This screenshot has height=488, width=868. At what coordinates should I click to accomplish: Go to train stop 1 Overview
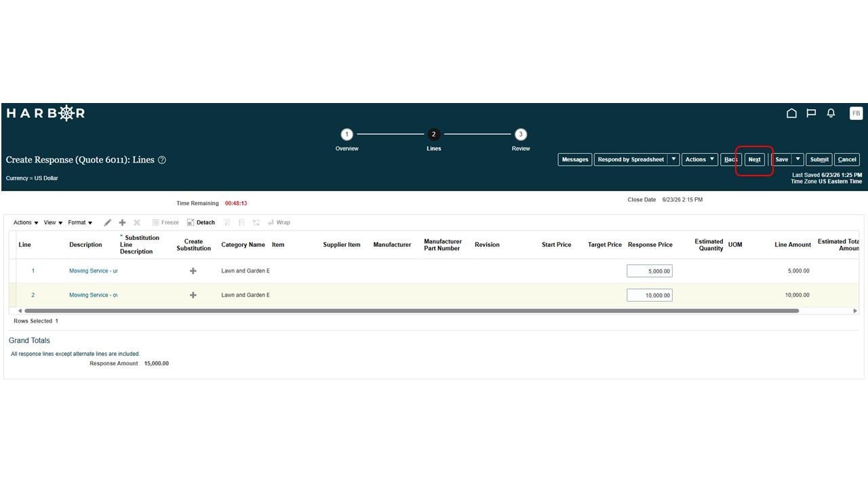pyautogui.click(x=347, y=134)
